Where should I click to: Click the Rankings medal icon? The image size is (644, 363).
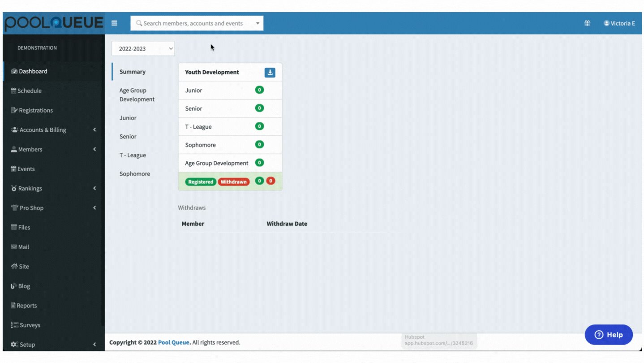coord(14,188)
